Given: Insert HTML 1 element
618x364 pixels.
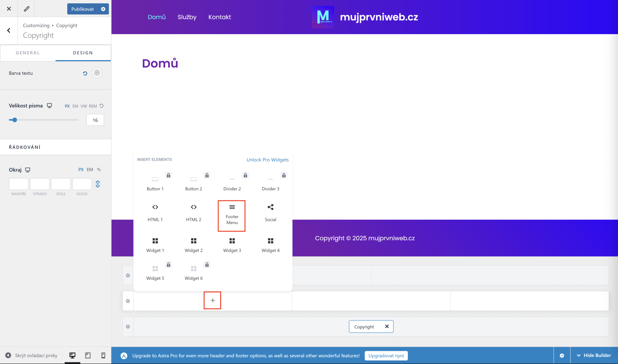Looking at the screenshot, I should [x=155, y=213].
